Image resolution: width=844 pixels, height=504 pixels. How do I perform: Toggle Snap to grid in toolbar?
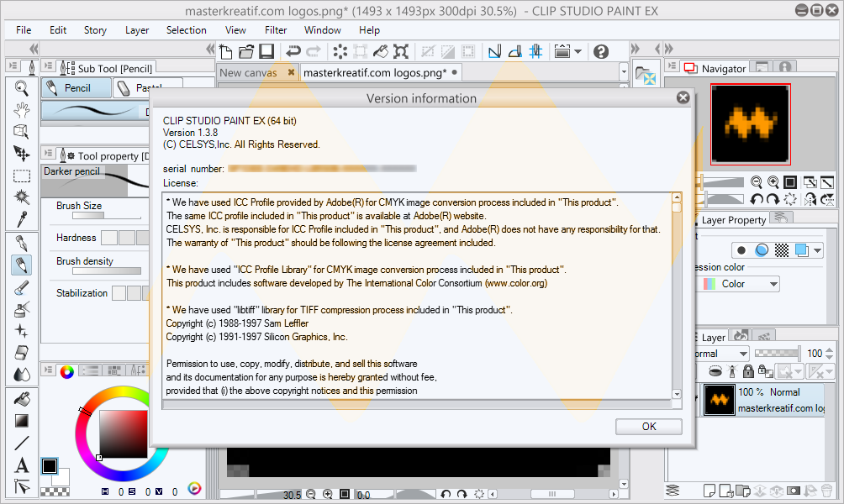535,51
